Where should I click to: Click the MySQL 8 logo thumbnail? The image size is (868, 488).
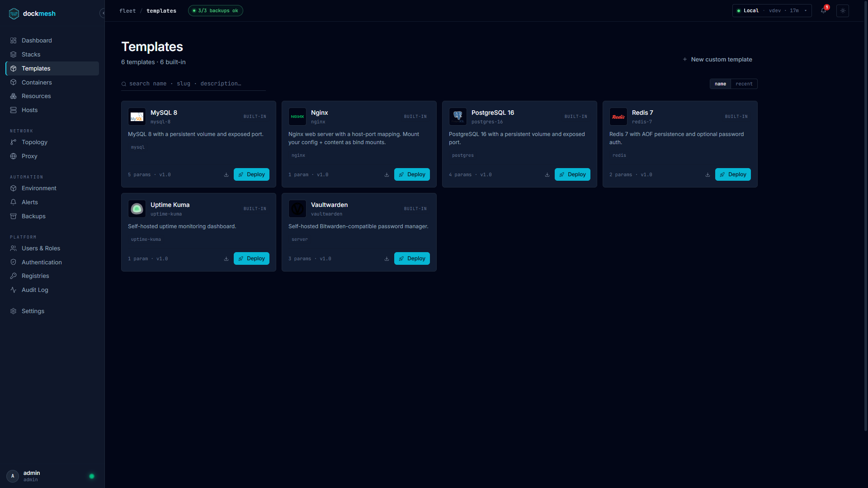[137, 117]
